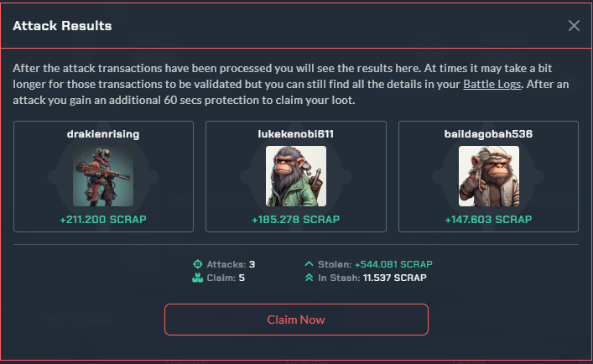The width and height of the screenshot is (593, 364).
Task: Click the Claim Now button
Action: tap(296, 320)
